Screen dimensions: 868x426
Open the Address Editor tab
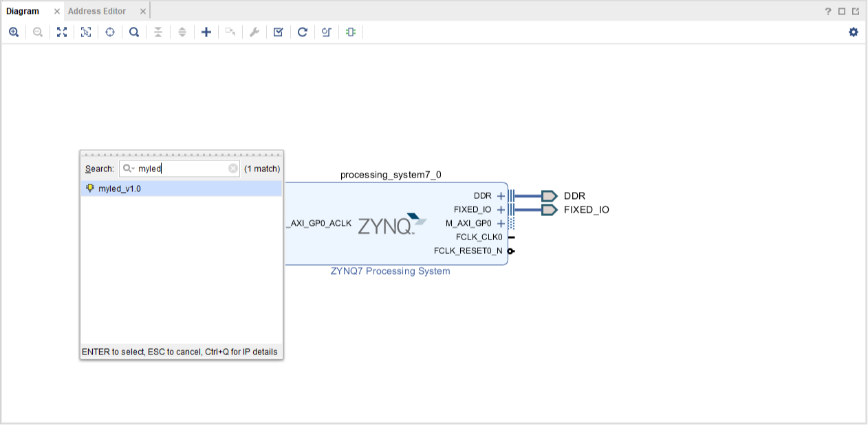click(x=97, y=11)
